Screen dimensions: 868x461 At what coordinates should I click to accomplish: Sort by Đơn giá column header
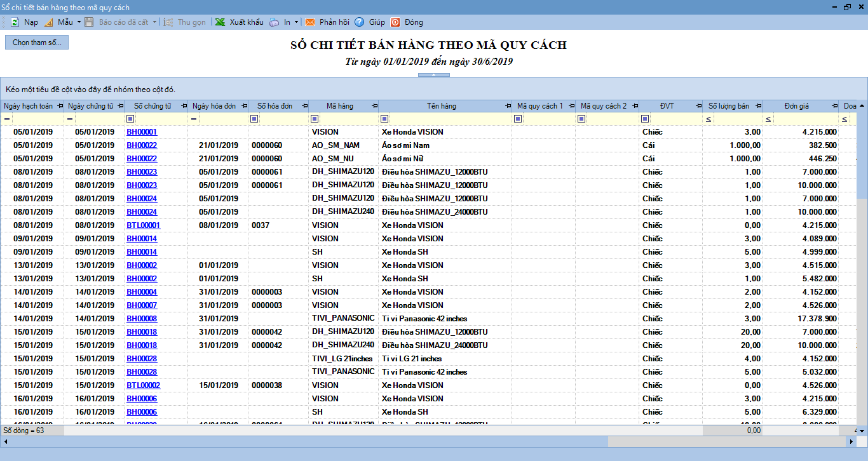point(796,106)
